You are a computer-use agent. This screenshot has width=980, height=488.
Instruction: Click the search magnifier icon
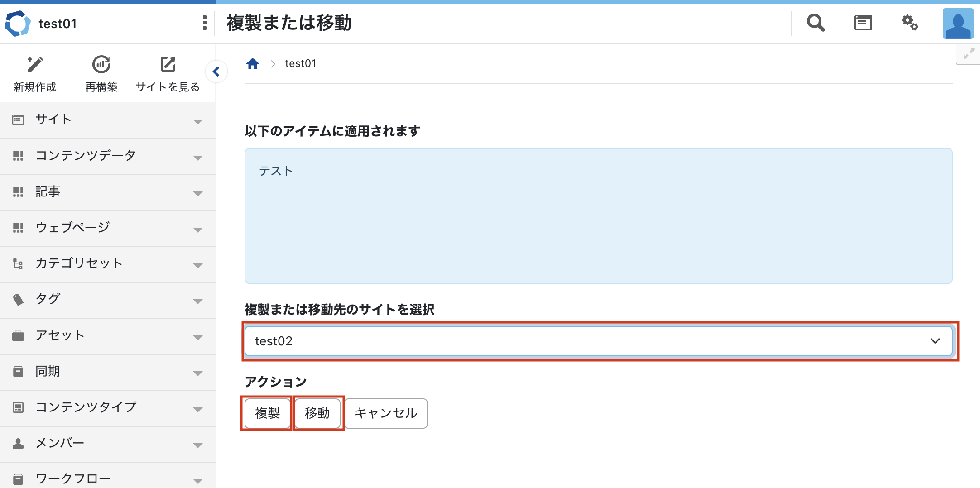(816, 23)
